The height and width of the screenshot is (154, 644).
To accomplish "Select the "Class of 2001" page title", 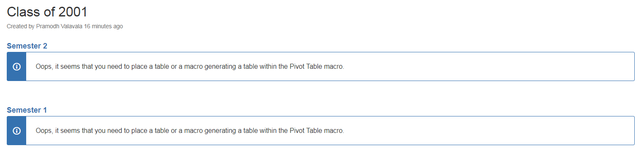I will pyautogui.click(x=47, y=12).
